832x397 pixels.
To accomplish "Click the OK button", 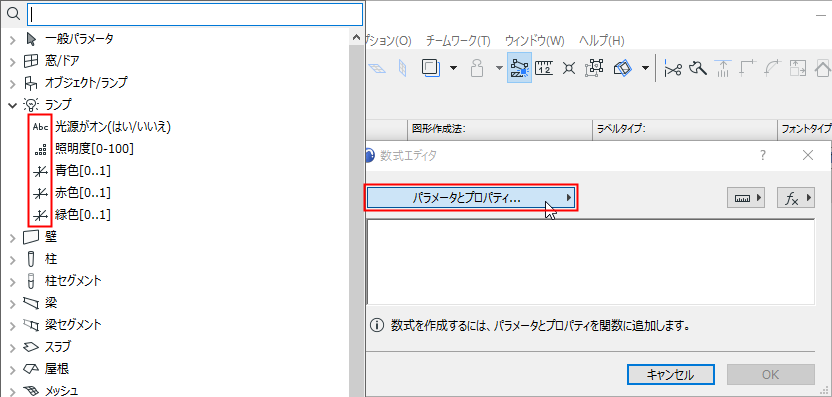I will point(770,375).
